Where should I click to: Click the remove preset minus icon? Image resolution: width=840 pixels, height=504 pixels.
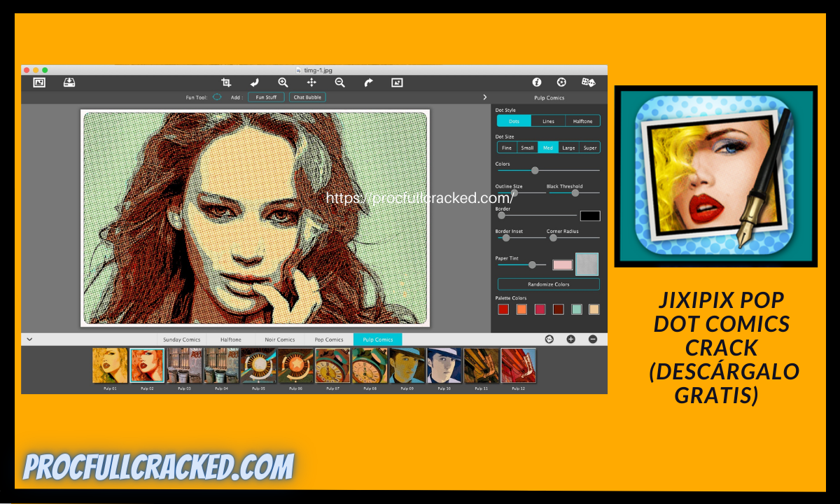[x=592, y=339]
